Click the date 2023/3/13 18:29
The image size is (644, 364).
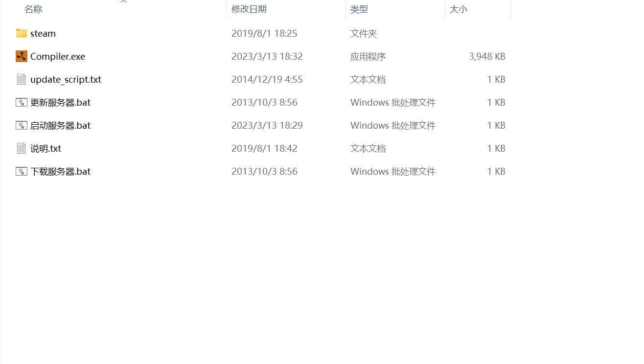coord(267,125)
